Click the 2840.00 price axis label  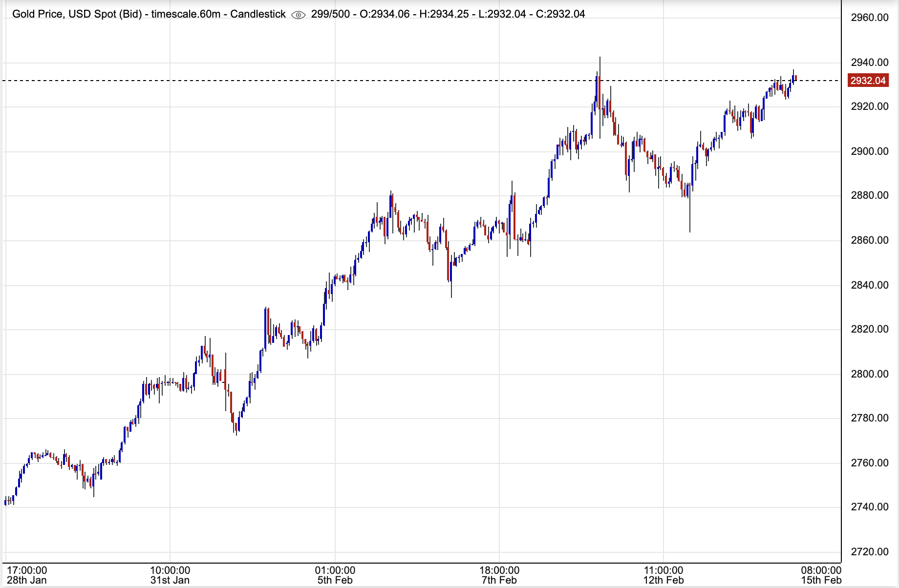point(870,285)
